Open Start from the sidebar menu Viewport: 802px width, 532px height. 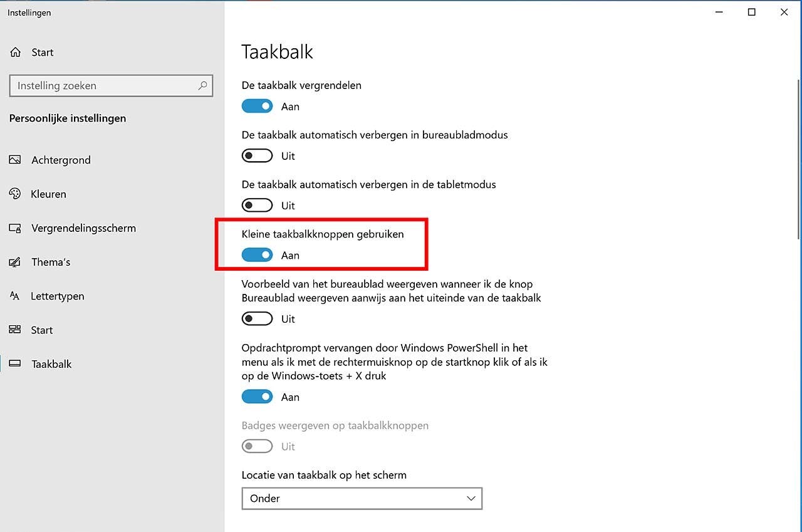(x=41, y=330)
